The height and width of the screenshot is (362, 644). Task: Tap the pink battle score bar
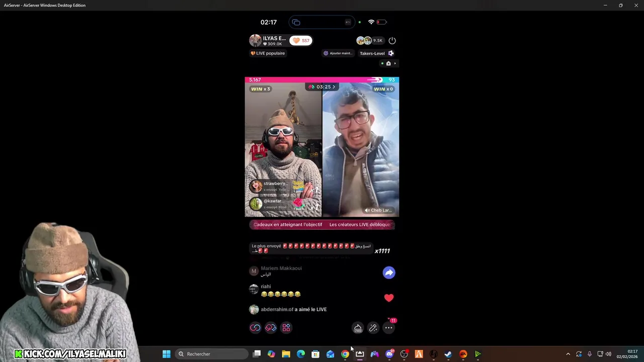click(322, 79)
